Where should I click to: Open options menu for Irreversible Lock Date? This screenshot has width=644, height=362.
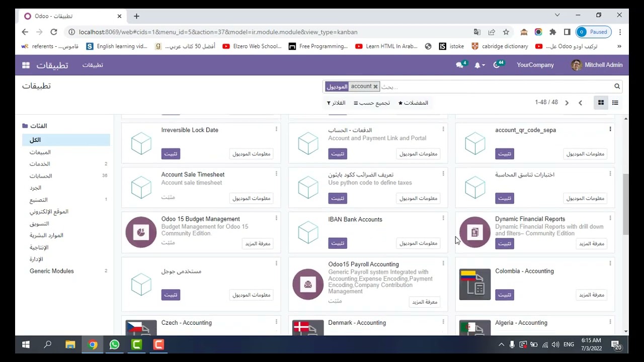pyautogui.click(x=276, y=129)
